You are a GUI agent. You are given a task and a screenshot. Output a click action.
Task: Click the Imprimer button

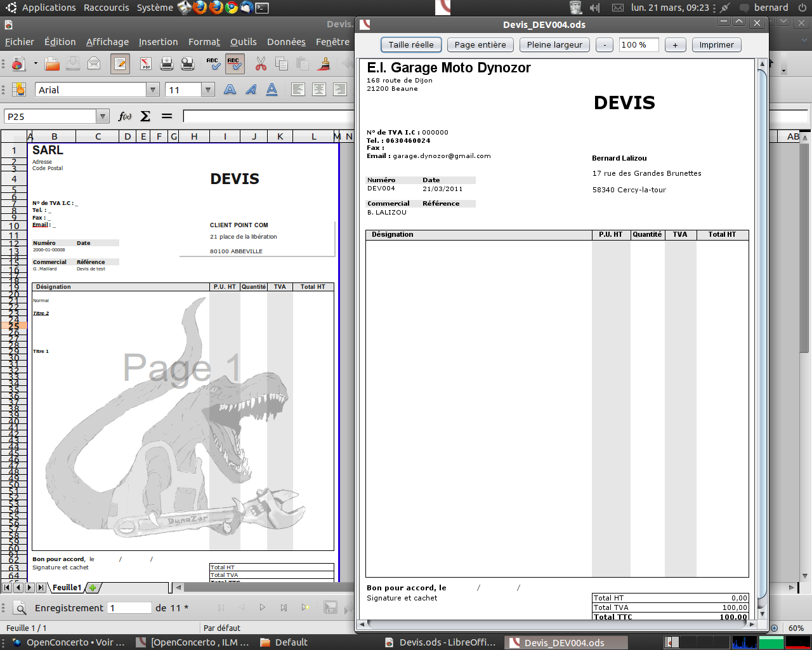click(x=716, y=44)
